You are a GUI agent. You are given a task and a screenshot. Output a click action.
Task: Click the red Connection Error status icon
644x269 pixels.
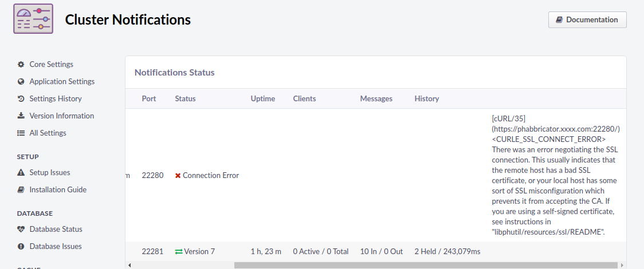tap(178, 176)
